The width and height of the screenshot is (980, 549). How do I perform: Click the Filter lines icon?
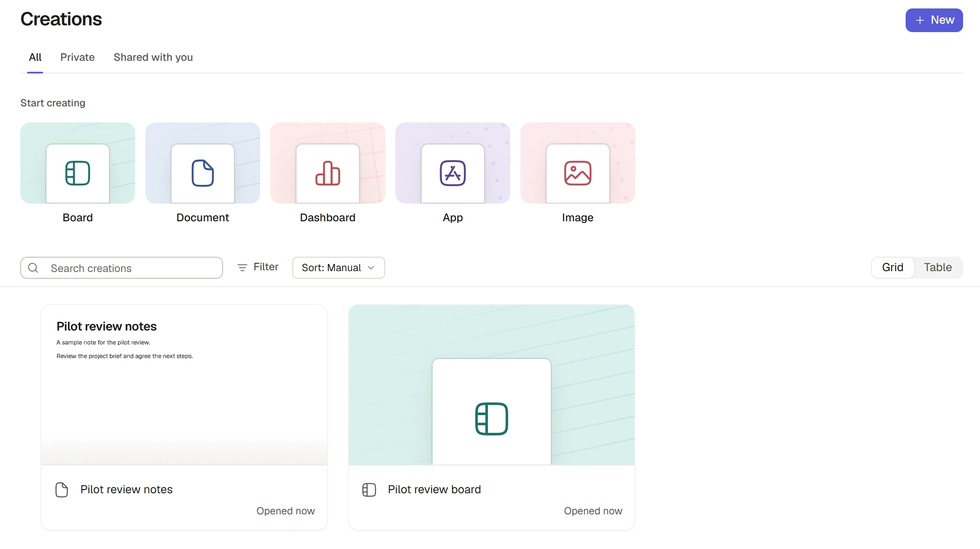(242, 267)
